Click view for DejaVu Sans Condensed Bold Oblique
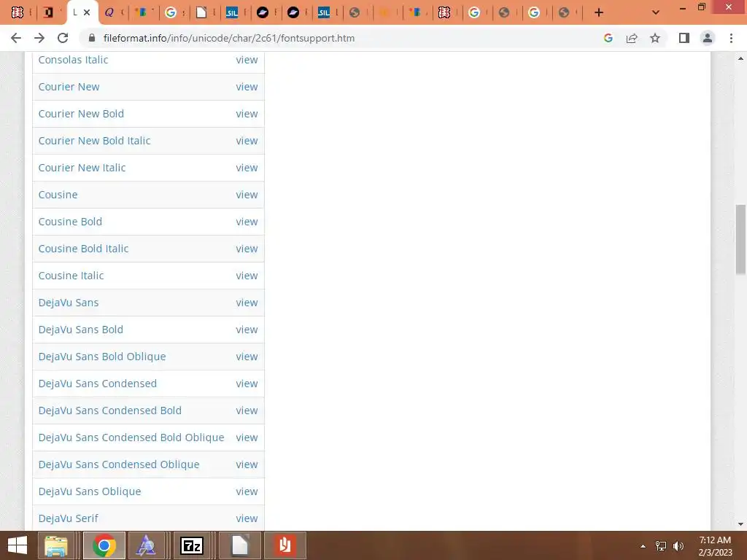This screenshot has height=560, width=747. click(247, 437)
